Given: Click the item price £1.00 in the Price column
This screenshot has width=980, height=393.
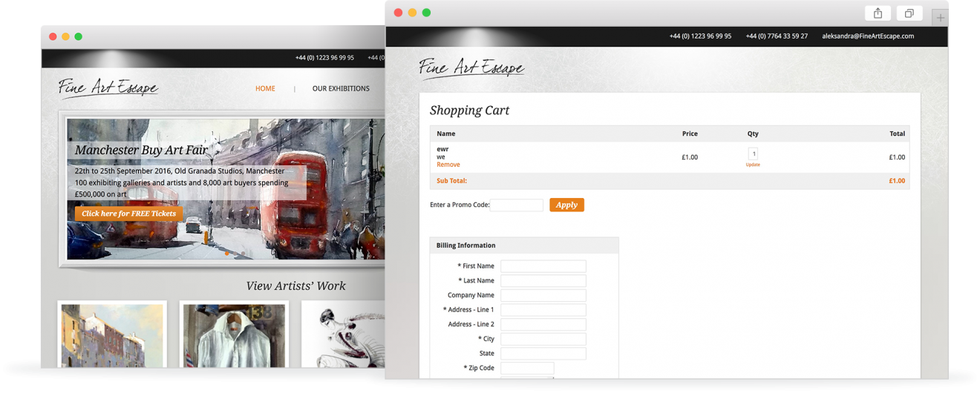Looking at the screenshot, I should [690, 157].
